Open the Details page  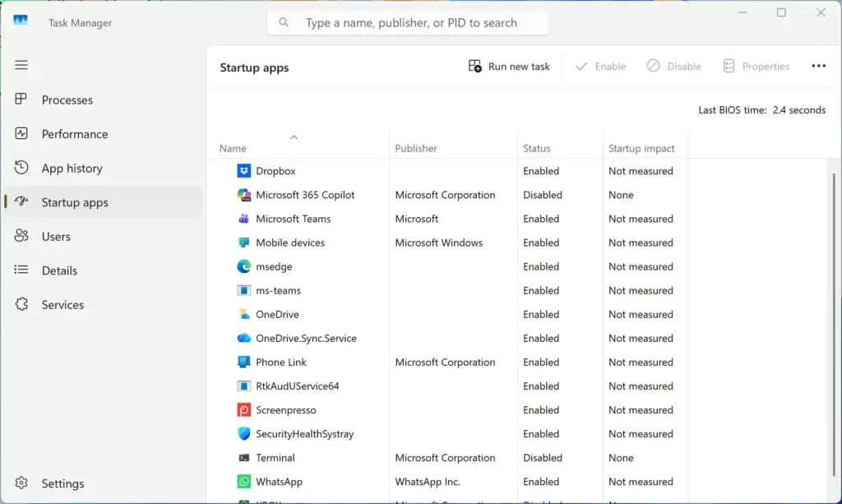point(103,270)
